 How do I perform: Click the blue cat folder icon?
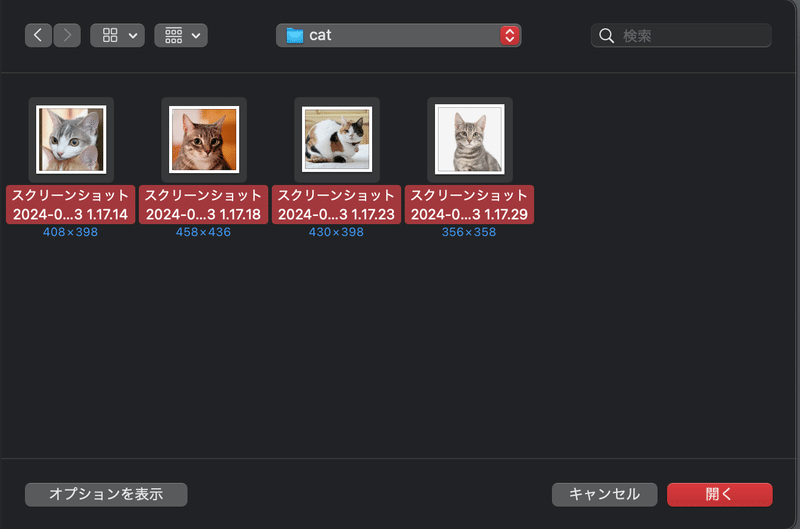(x=295, y=36)
